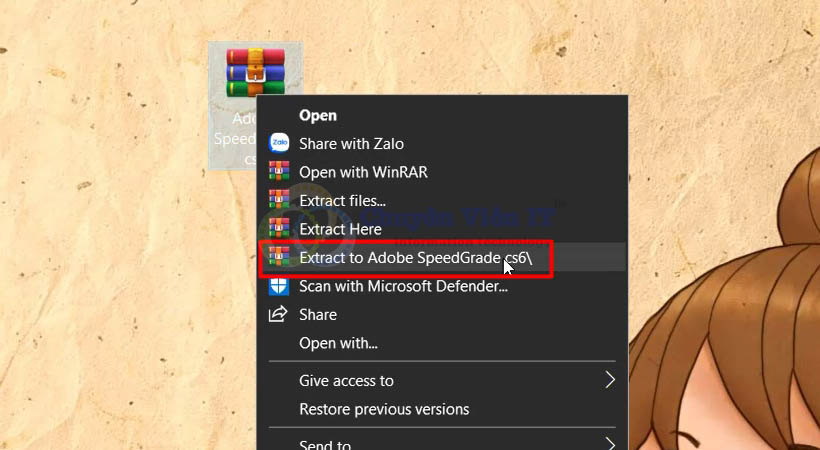Run Scan with Microsoft Defender
Viewport: 820px width, 450px height.
(403, 287)
